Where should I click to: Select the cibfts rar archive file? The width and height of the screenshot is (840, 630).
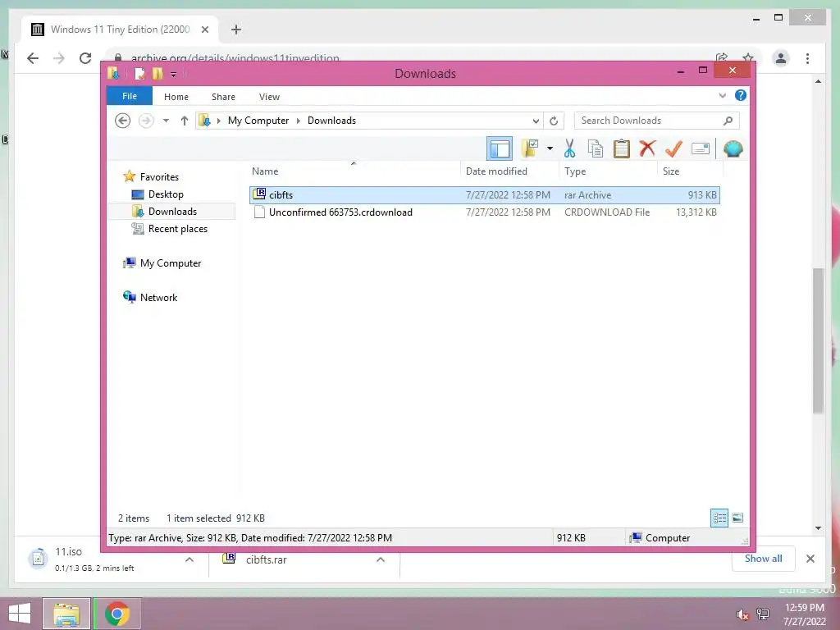point(484,195)
